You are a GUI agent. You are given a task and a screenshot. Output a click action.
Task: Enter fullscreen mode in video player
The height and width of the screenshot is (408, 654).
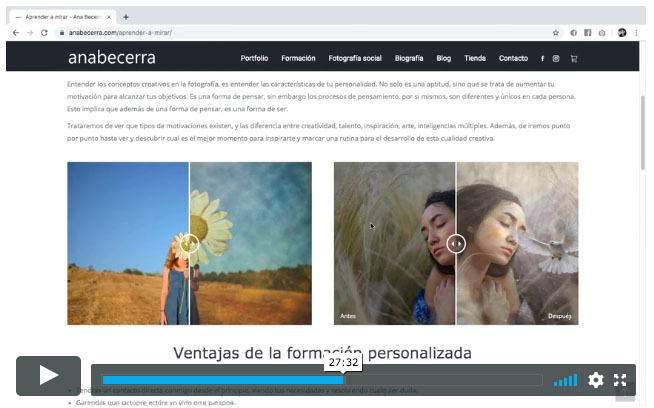(x=620, y=380)
